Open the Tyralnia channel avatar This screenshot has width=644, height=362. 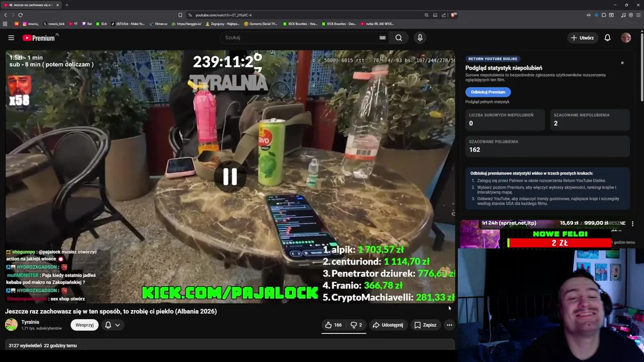point(11,325)
